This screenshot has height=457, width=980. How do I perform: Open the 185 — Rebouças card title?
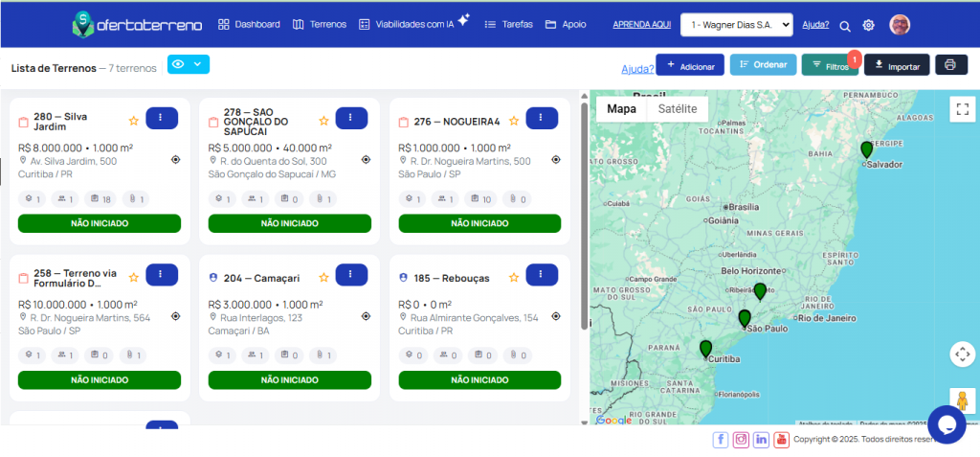pyautogui.click(x=452, y=278)
